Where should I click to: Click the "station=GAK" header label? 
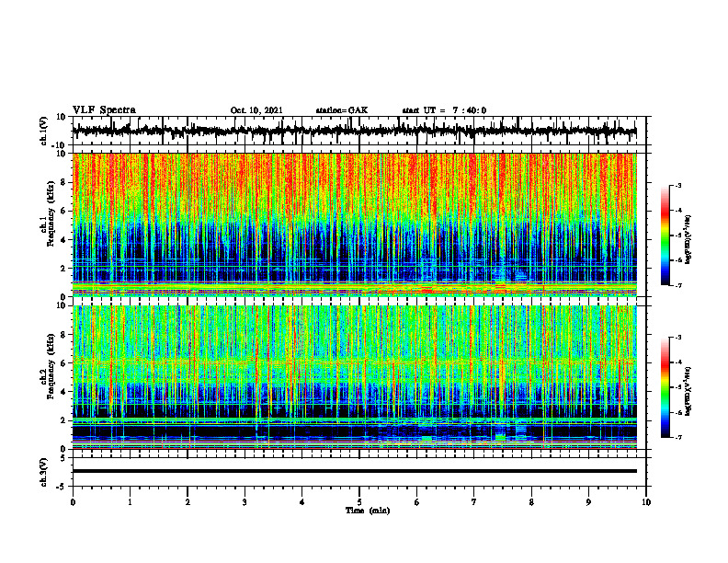[342, 110]
